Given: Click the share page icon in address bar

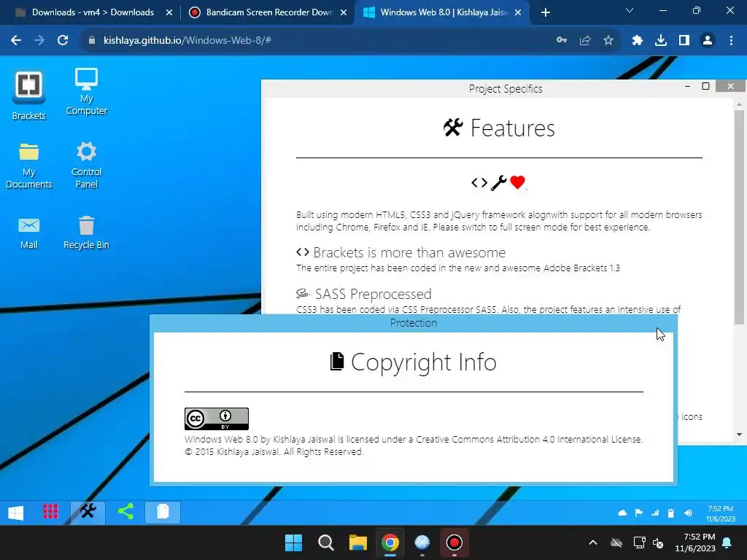Looking at the screenshot, I should click(585, 41).
